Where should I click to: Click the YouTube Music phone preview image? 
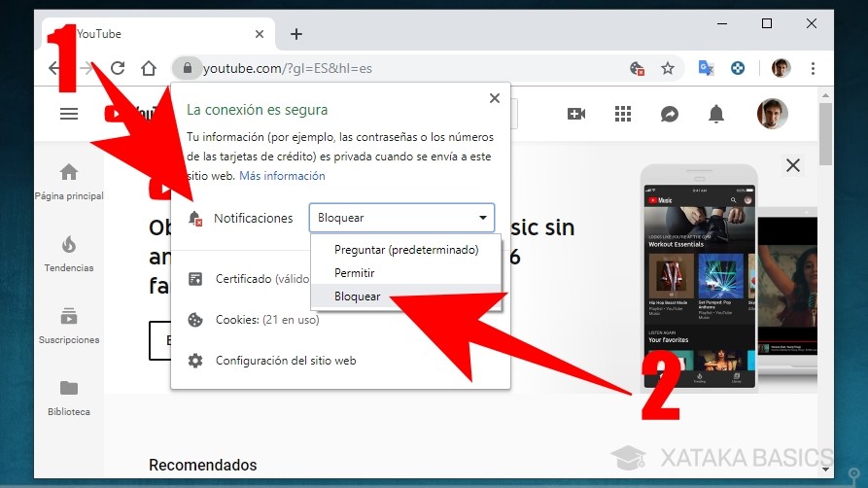(x=699, y=277)
